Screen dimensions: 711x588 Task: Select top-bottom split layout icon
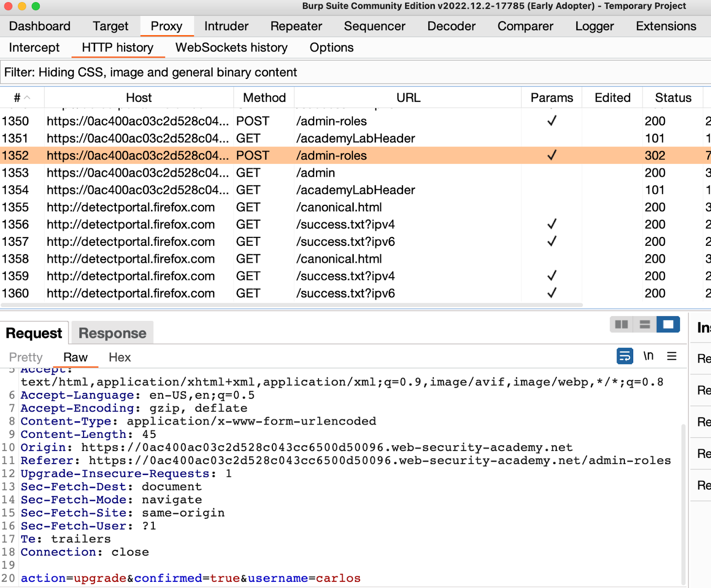pos(645,324)
